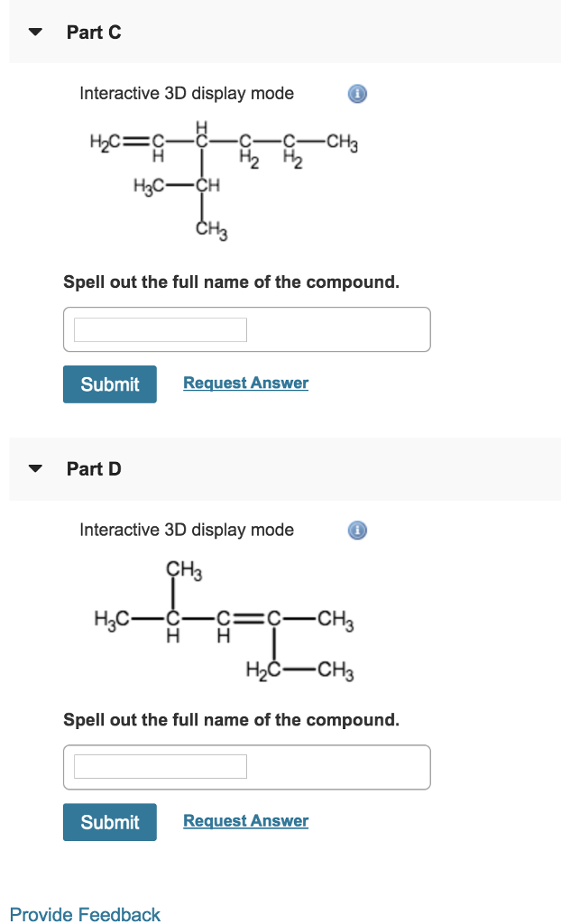
Task: Click inside the Part C answer box
Action: (x=159, y=328)
